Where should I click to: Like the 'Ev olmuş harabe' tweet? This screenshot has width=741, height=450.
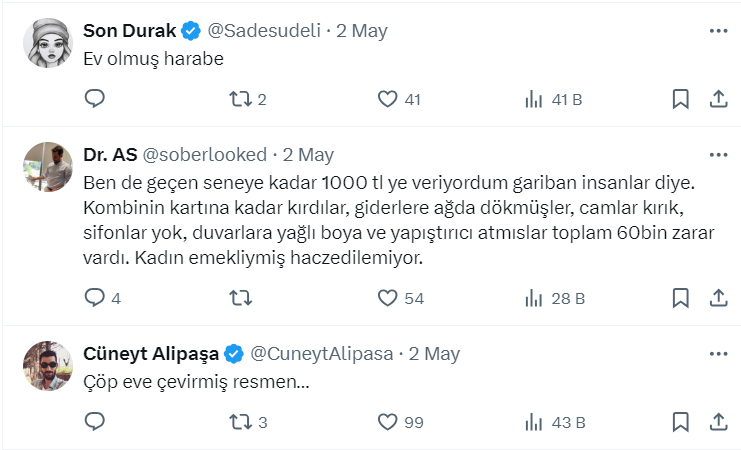388,99
